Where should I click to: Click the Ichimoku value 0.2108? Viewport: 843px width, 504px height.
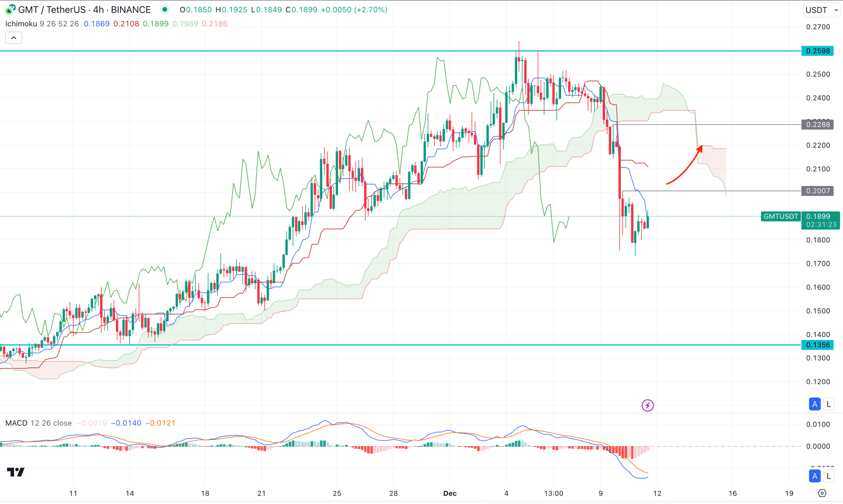point(126,24)
